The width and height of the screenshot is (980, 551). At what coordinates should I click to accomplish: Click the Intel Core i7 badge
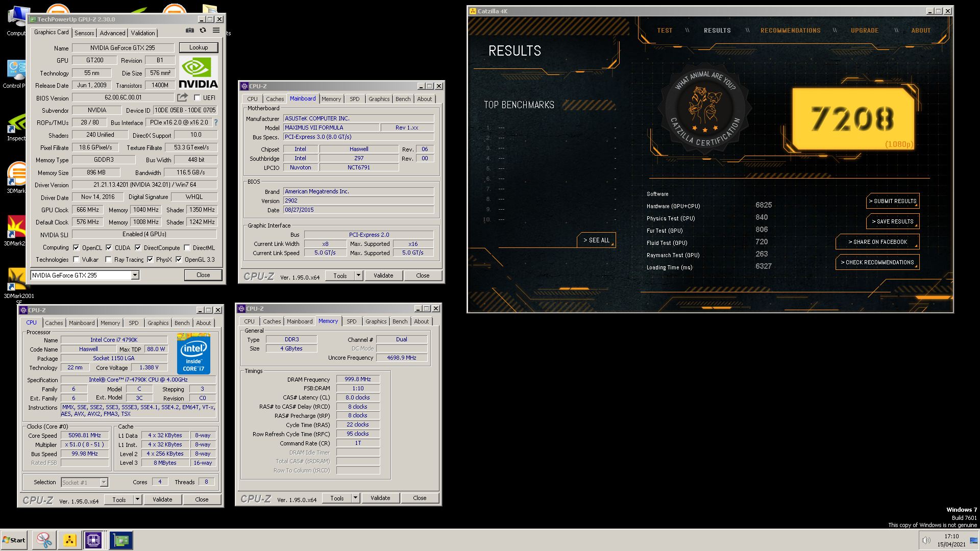pyautogui.click(x=194, y=353)
